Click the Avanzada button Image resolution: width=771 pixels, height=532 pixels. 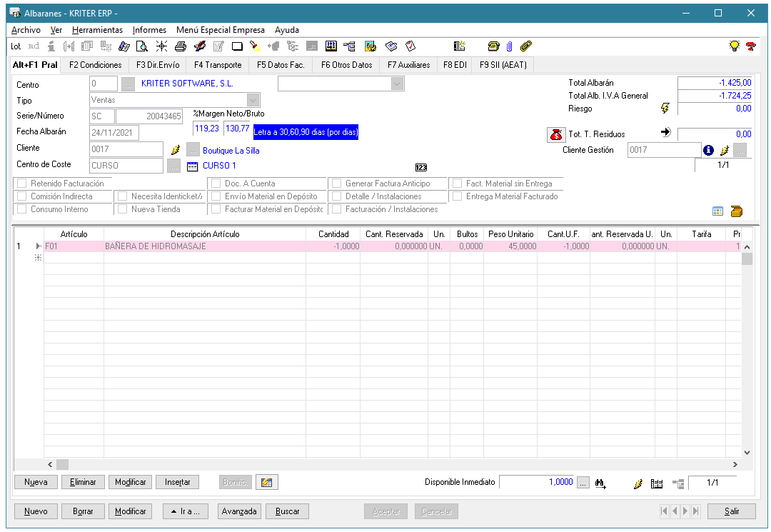(x=239, y=511)
